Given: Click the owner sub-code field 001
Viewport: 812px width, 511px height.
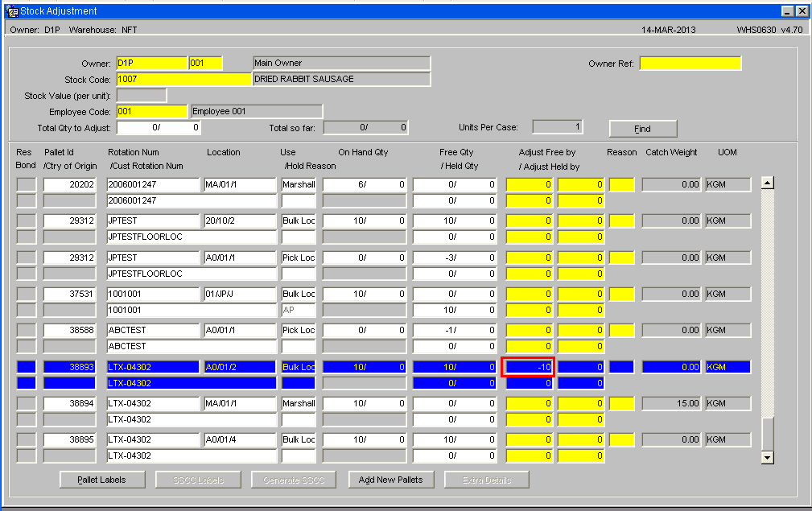Looking at the screenshot, I should [205, 63].
